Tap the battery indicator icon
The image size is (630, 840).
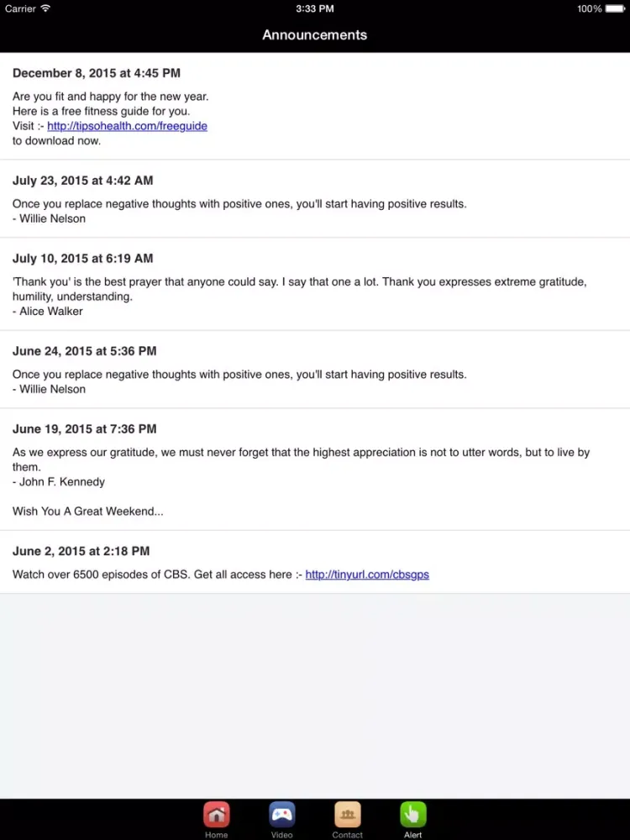pyautogui.click(x=615, y=8)
